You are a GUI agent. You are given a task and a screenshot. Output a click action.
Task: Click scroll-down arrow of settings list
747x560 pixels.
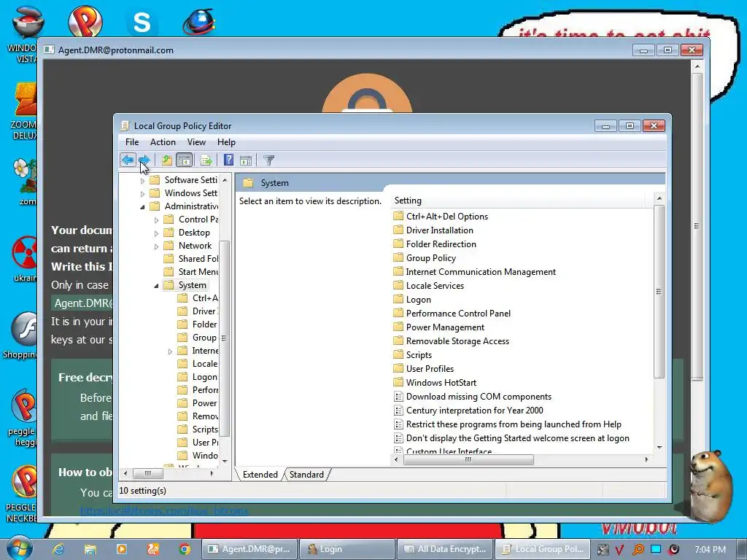[659, 447]
